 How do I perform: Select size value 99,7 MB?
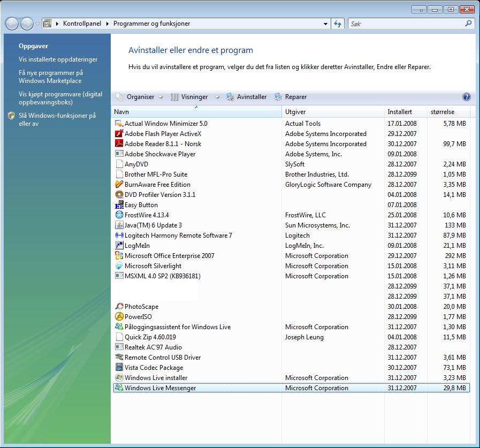coord(455,143)
